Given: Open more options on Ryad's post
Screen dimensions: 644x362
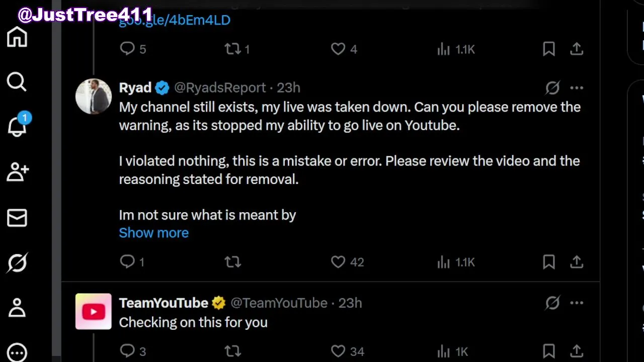Looking at the screenshot, I should click(x=577, y=88).
